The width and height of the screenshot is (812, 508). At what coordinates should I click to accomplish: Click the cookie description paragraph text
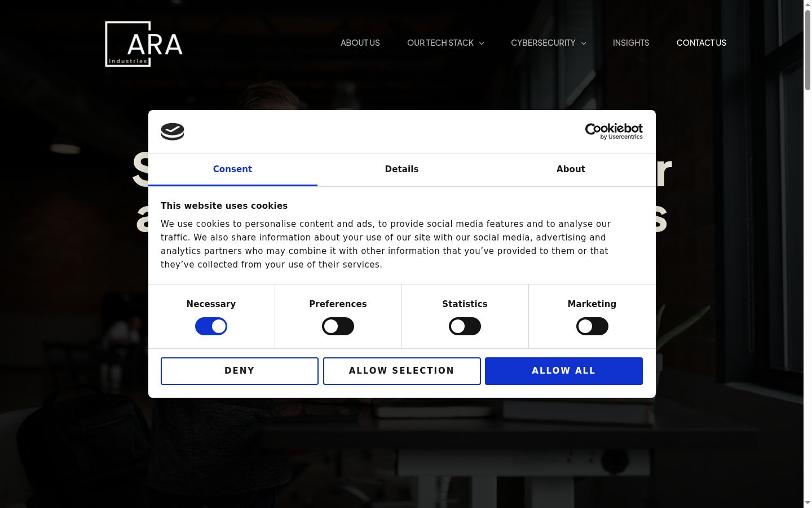coord(386,244)
